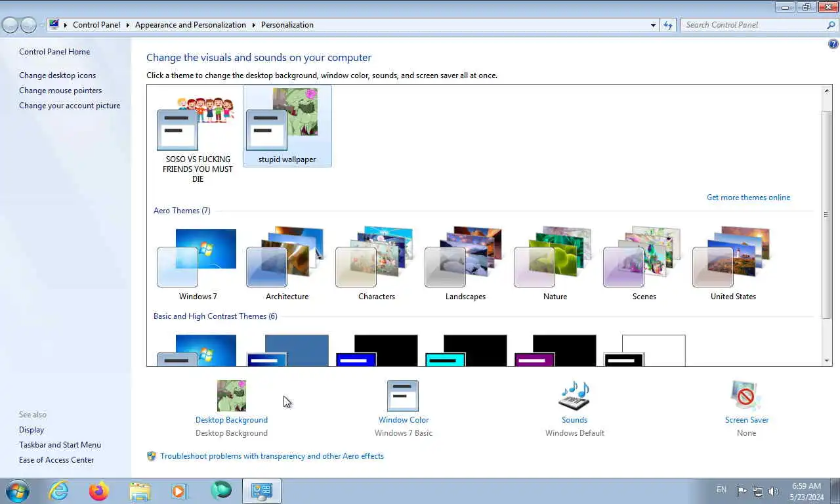Select high contrast theme with purple title bar

pos(555,350)
